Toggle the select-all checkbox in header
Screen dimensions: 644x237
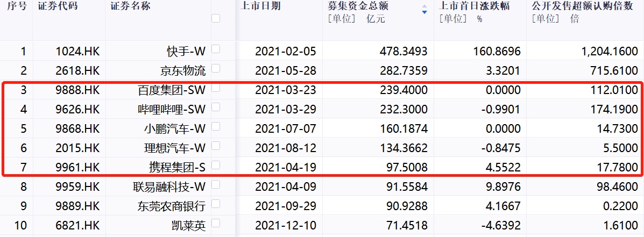point(216,18)
